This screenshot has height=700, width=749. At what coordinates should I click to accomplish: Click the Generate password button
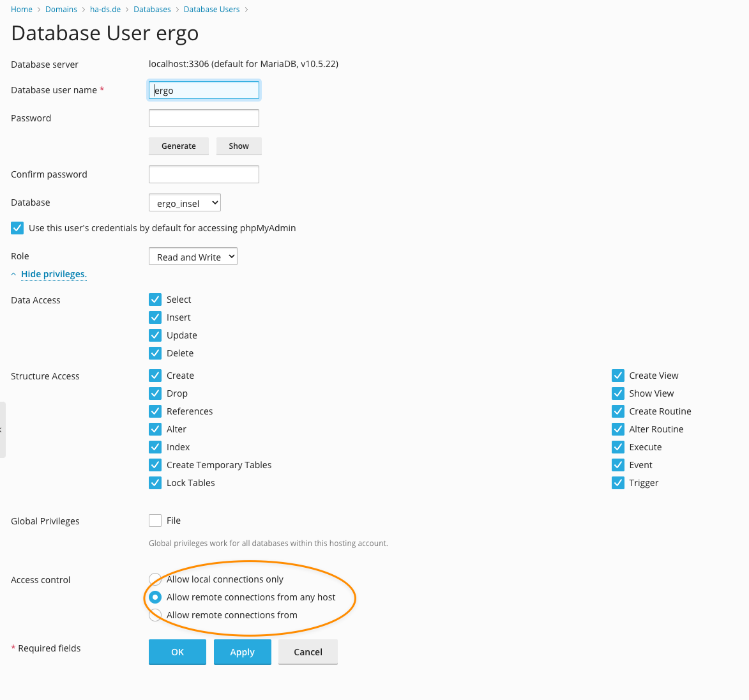[179, 146]
